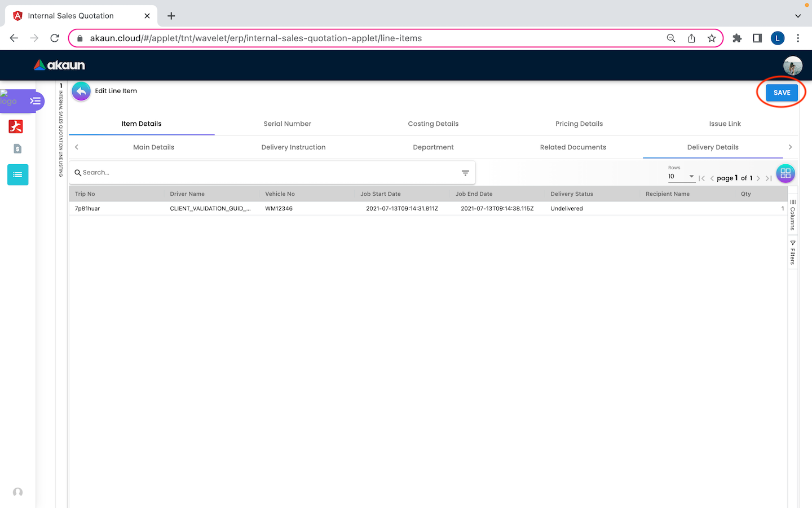The width and height of the screenshot is (812, 508).
Task: Open the Pricing Details tab
Action: click(579, 124)
